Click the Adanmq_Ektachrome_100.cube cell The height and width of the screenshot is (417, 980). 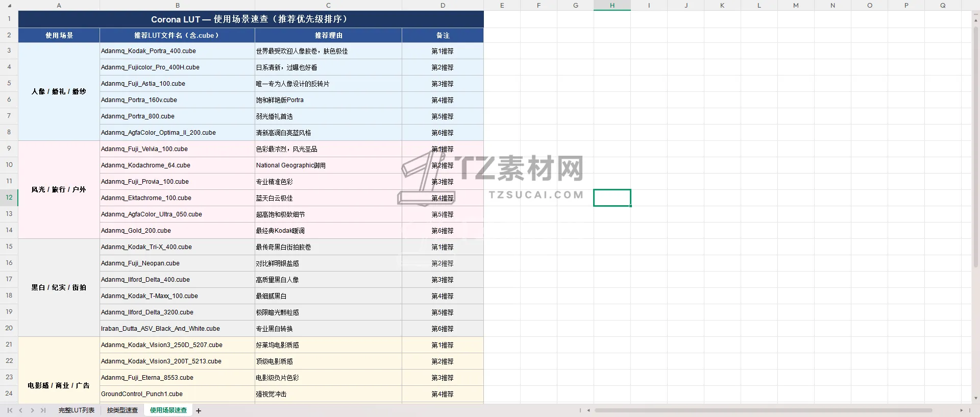tap(178, 198)
